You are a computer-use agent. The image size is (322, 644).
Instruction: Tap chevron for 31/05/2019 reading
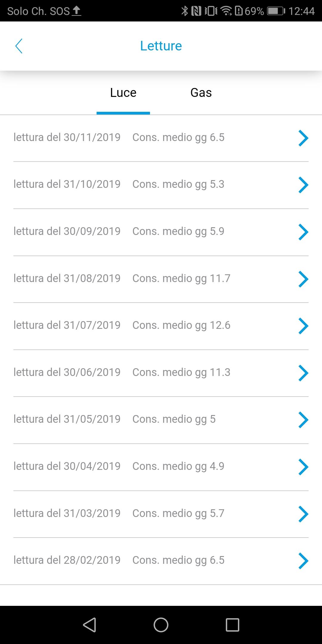[303, 420]
